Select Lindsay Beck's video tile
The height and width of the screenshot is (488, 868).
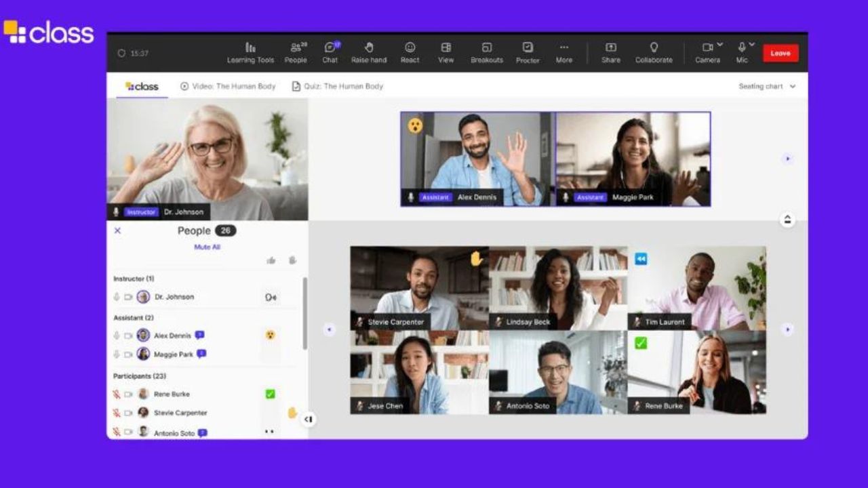558,288
